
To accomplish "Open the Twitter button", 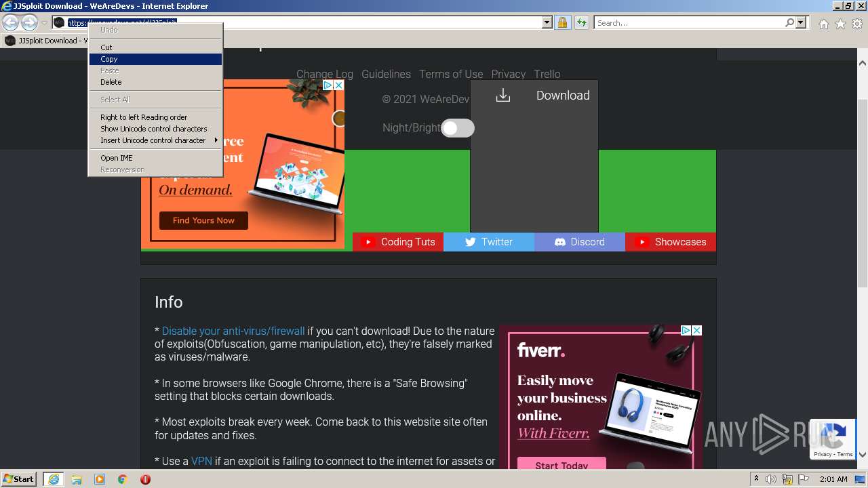I will pyautogui.click(x=489, y=242).
